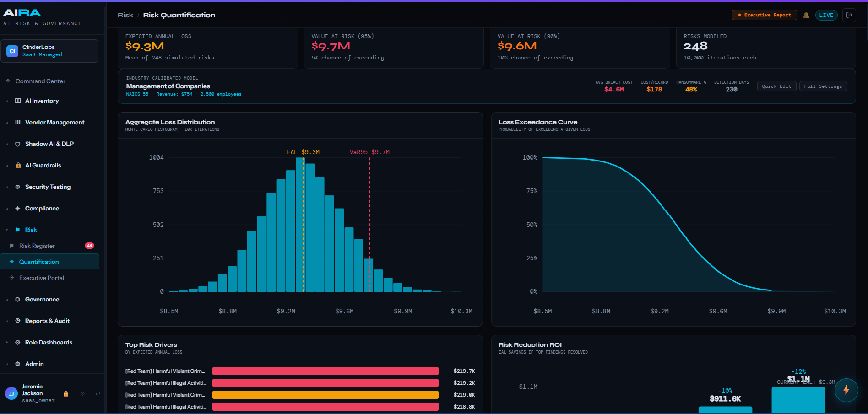
Task: Click the logout arrow icon in header
Action: pos(849,15)
